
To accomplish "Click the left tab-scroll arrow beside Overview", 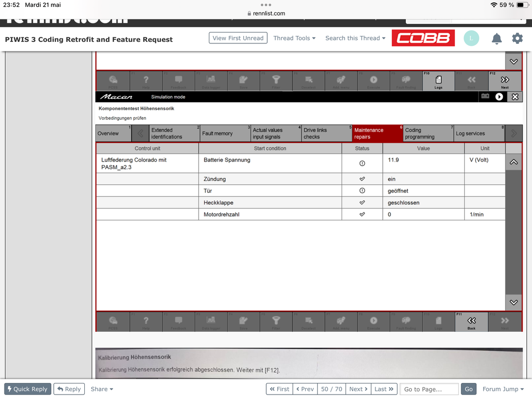I will [x=140, y=133].
